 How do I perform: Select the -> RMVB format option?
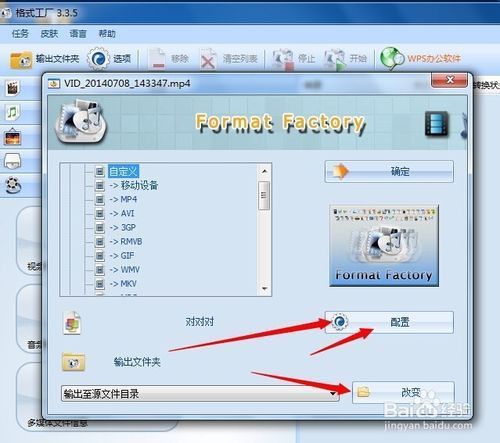126,241
